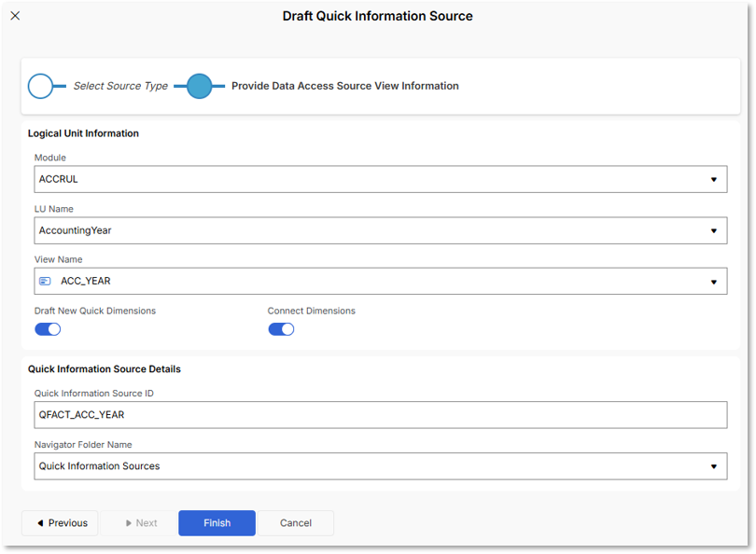This screenshot has width=756, height=554.
Task: Close the Draft Quick Information Source dialog
Action: coord(16,16)
